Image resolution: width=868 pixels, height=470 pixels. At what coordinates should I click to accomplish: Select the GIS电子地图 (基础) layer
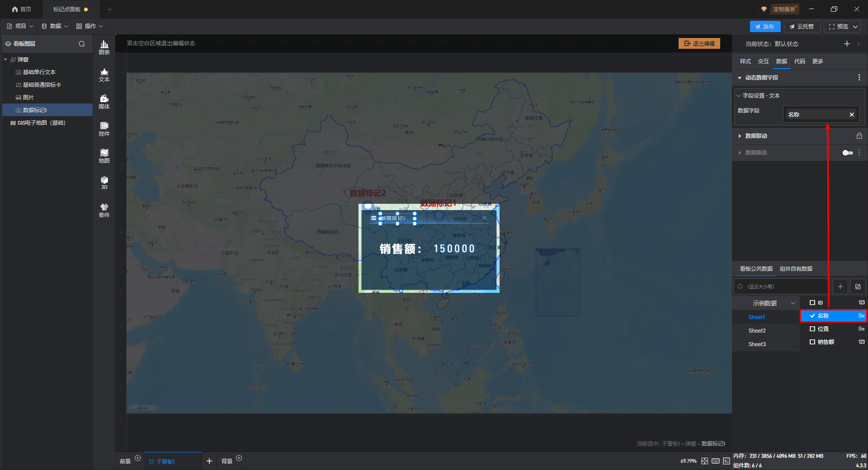coord(47,123)
